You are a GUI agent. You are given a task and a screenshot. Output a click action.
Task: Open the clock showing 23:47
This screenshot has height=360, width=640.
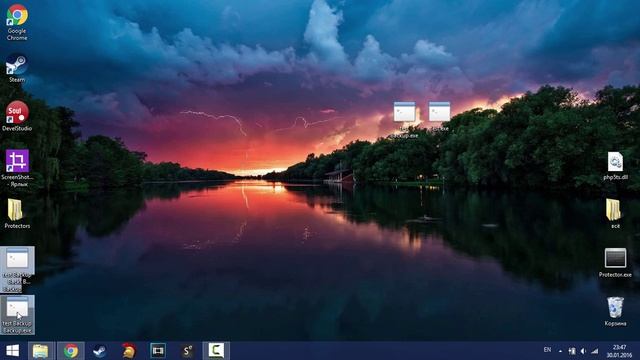pyautogui.click(x=619, y=351)
